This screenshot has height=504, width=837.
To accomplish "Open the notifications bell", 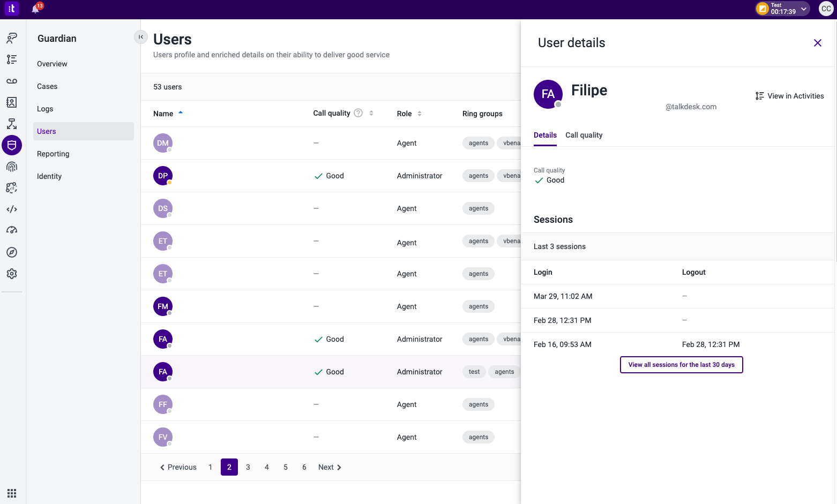I will tap(36, 9).
